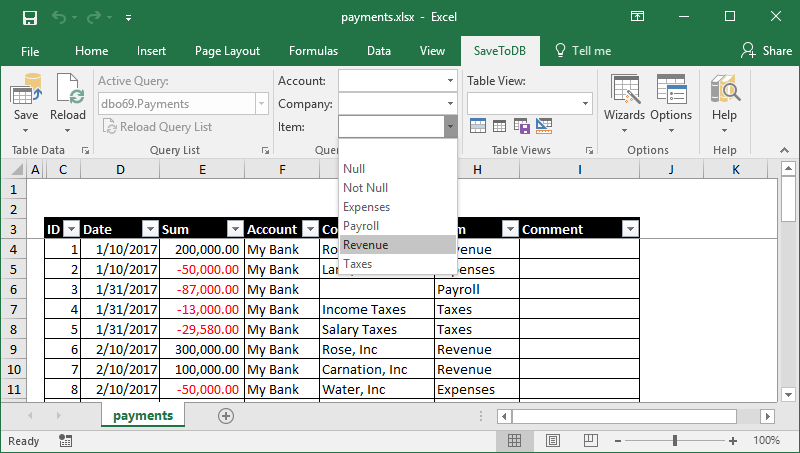Switch to the View tab
The height and width of the screenshot is (453, 800).
click(x=432, y=51)
